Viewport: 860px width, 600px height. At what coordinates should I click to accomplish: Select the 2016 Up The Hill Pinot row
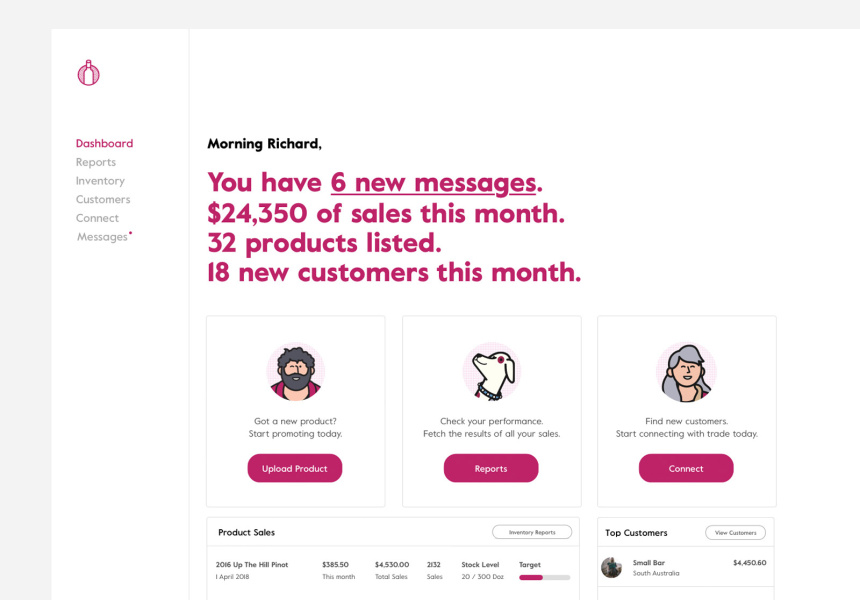252,565
